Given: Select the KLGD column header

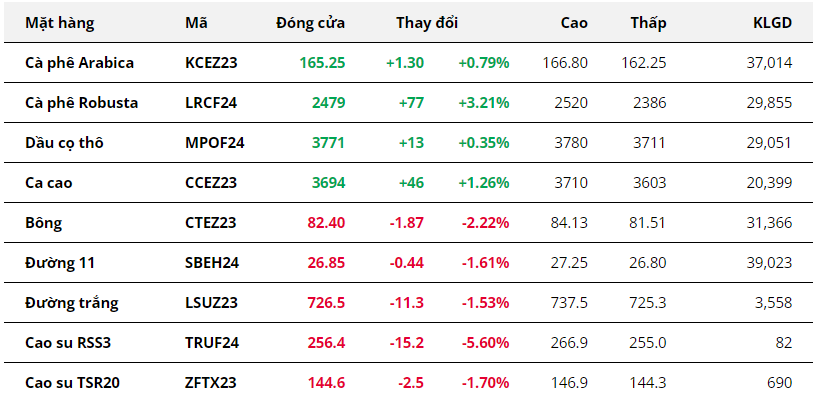Looking at the screenshot, I should pyautogui.click(x=772, y=23).
